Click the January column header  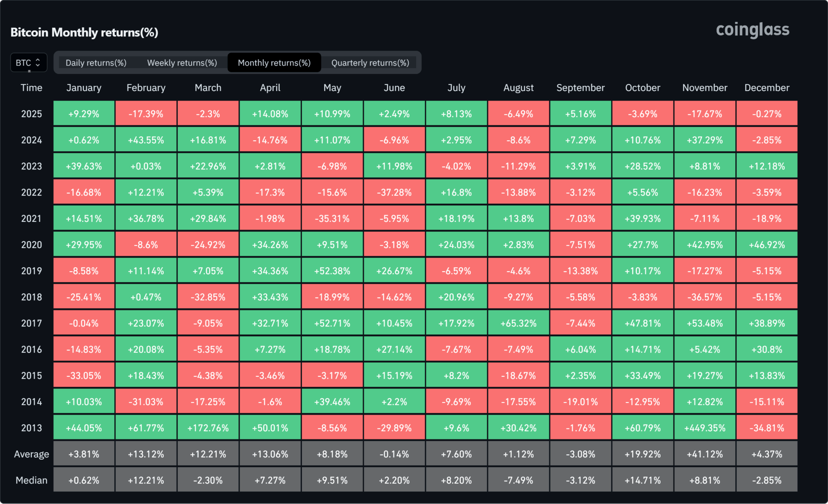tap(84, 88)
